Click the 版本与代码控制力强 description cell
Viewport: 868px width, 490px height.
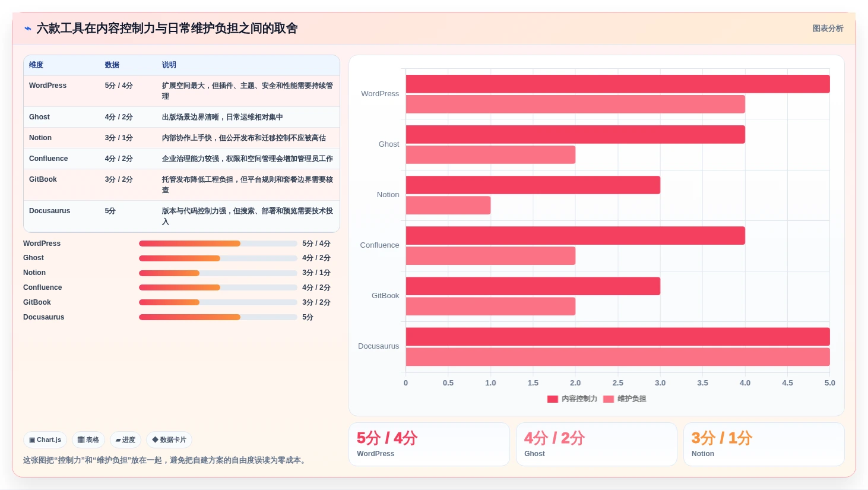coord(248,216)
